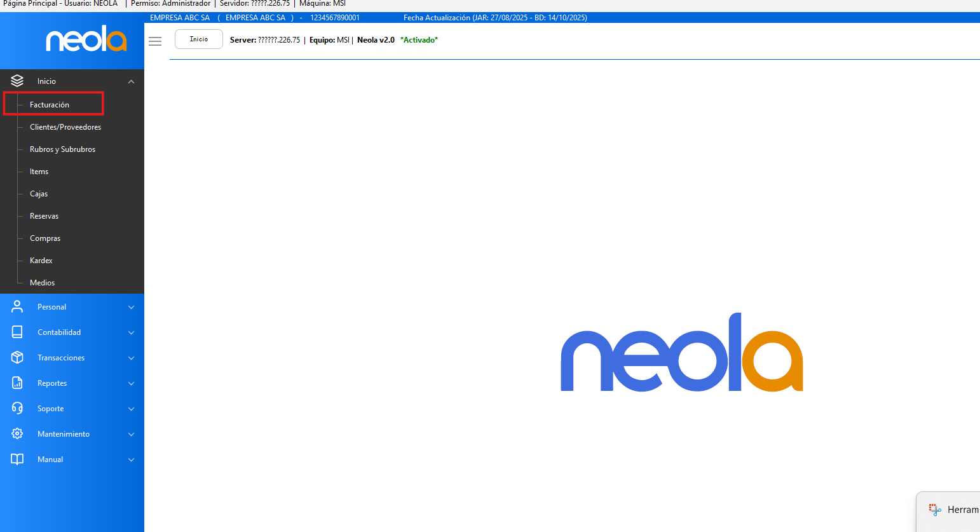Click the open book icon for Manual
Image resolution: width=980 pixels, height=532 pixels.
[17, 460]
